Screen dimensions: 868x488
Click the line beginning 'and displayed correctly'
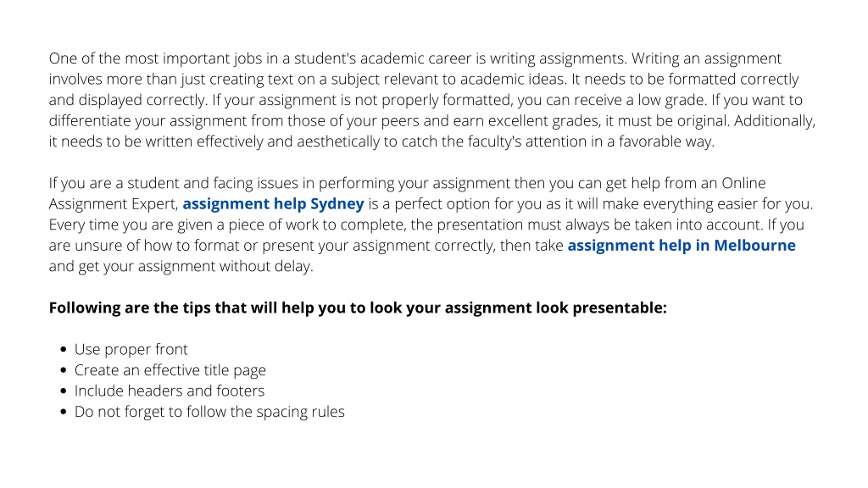pyautogui.click(x=426, y=100)
